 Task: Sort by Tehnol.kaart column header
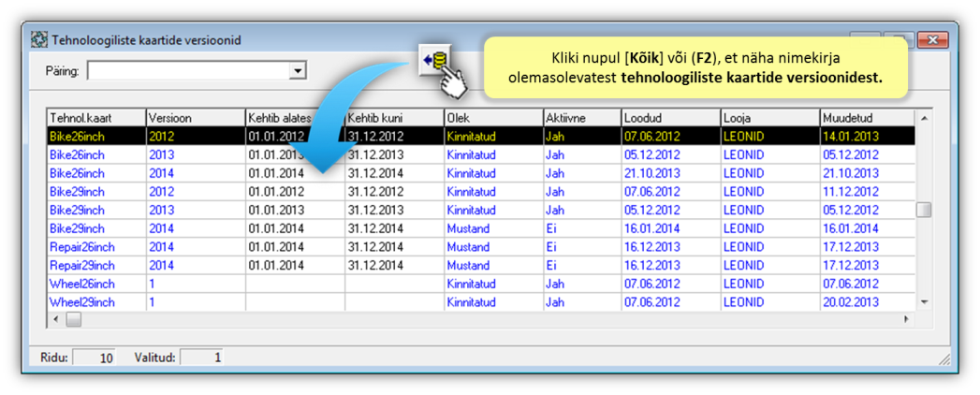click(95, 118)
